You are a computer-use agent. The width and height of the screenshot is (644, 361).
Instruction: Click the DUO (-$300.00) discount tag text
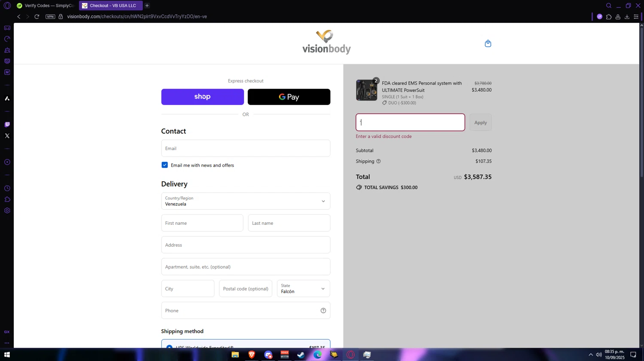402,103
